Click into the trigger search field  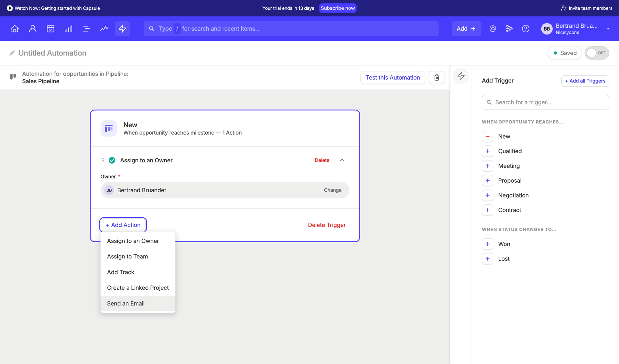coord(545,102)
